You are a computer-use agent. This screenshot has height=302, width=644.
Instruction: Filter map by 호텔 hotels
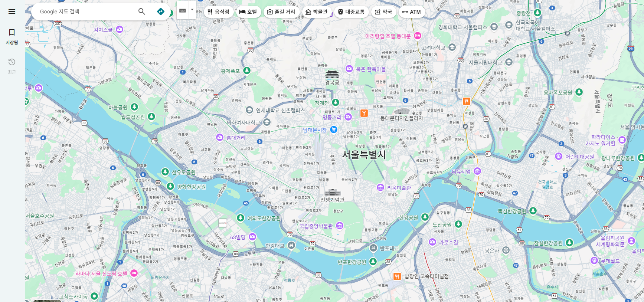tap(248, 12)
